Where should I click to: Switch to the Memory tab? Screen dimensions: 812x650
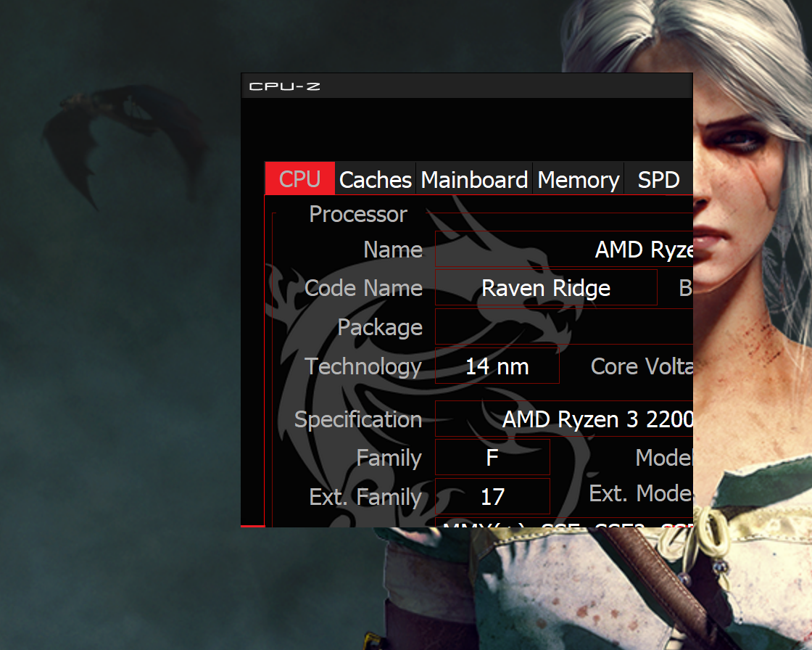579,180
